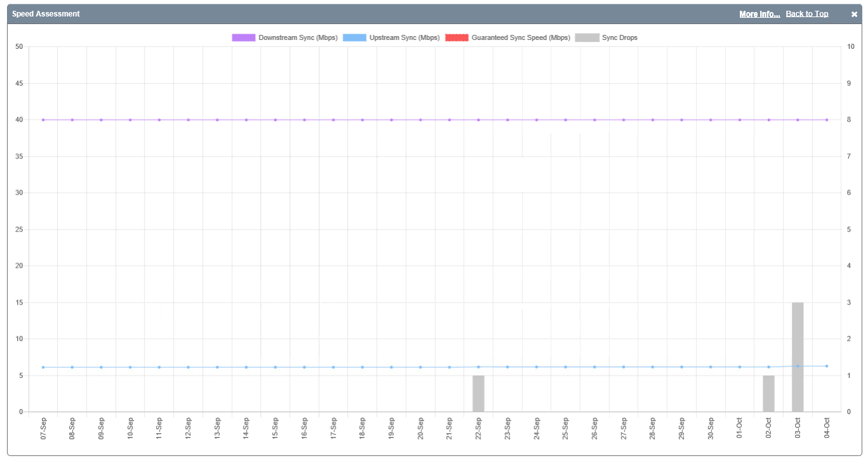Toggle the Upstream Sync (Mbps) legend label
The image size is (868, 463).
404,38
